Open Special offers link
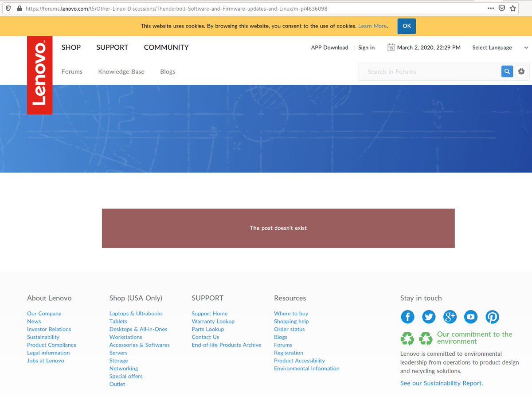This screenshot has height=397, width=532. tap(126, 376)
